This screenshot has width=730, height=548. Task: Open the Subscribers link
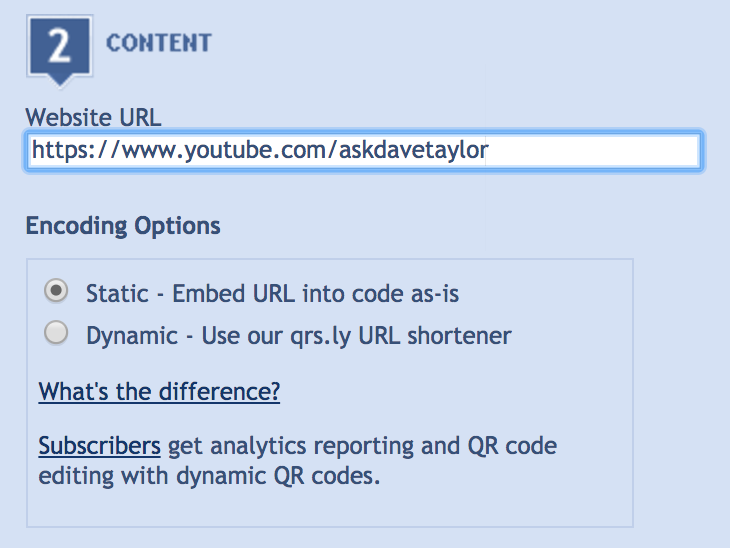(x=99, y=446)
